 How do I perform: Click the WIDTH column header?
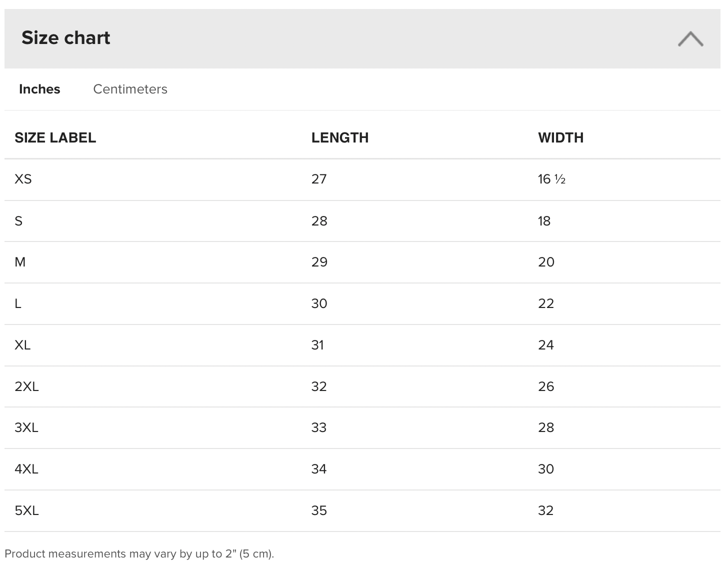tap(560, 137)
